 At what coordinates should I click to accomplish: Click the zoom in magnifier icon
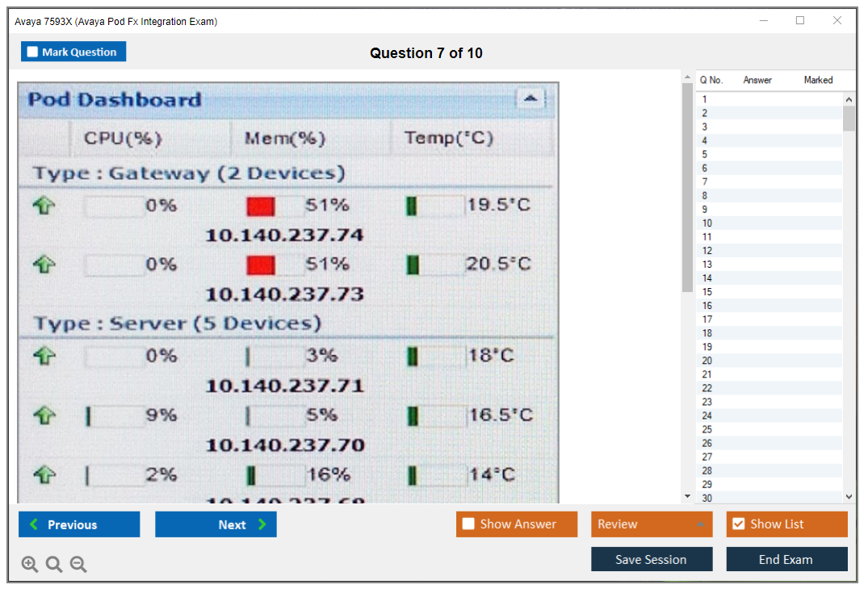coord(29,565)
